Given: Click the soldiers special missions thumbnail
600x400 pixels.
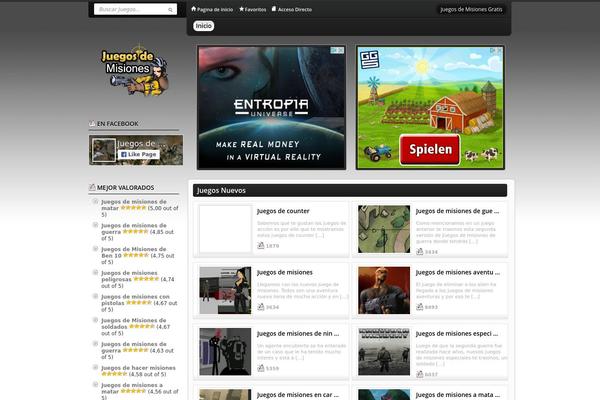Looking at the screenshot, I should 384,351.
